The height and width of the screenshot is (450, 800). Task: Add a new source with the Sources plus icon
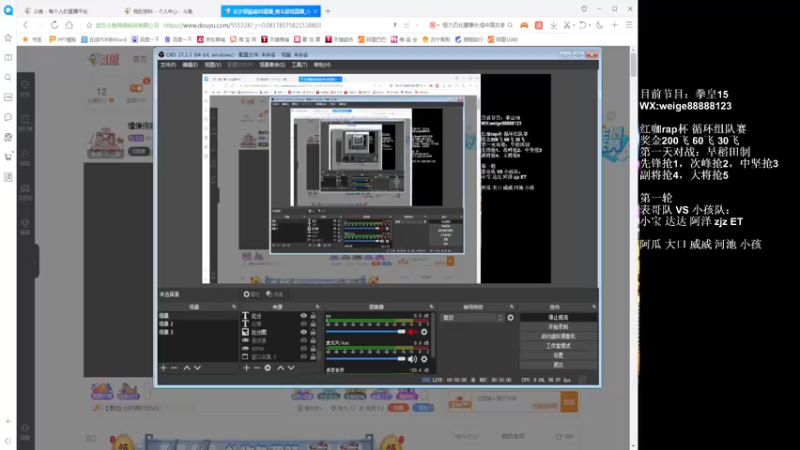pyautogui.click(x=246, y=368)
